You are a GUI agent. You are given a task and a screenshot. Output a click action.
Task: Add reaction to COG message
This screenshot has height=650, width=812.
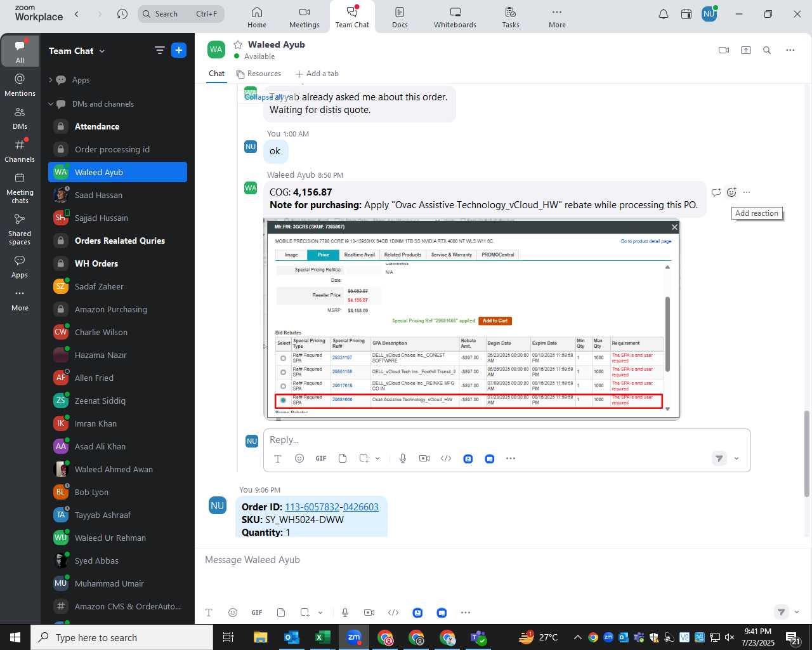[731, 192]
